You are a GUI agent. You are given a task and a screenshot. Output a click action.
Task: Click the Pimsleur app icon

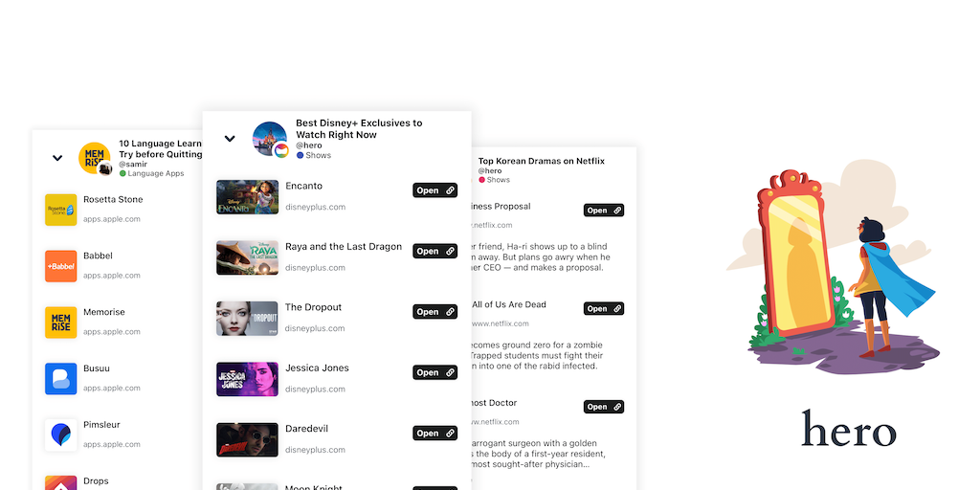(x=60, y=435)
